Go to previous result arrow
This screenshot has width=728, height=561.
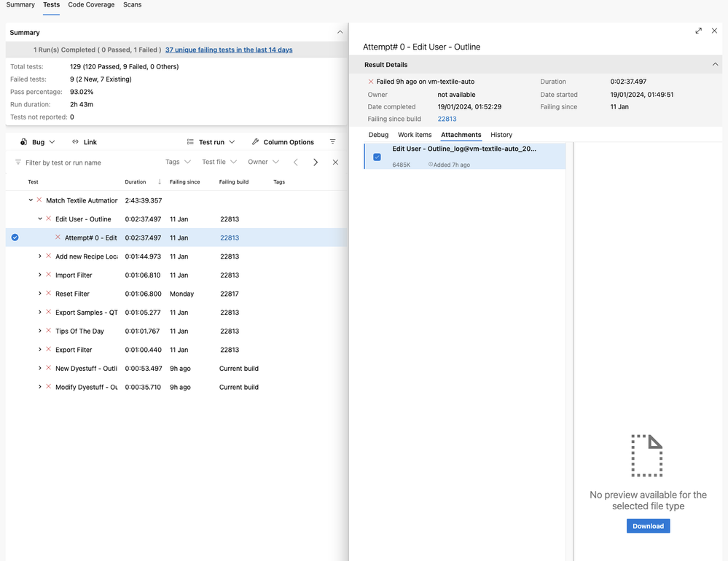click(x=296, y=162)
